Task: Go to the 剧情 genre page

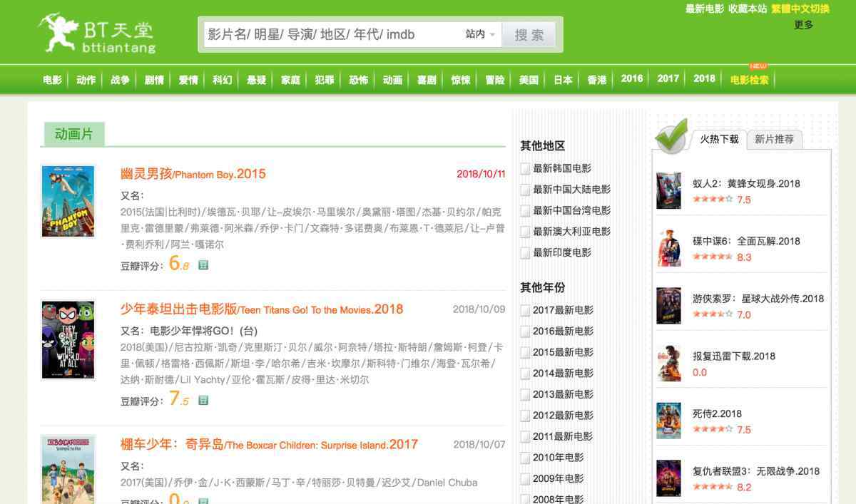Action: click(154, 80)
